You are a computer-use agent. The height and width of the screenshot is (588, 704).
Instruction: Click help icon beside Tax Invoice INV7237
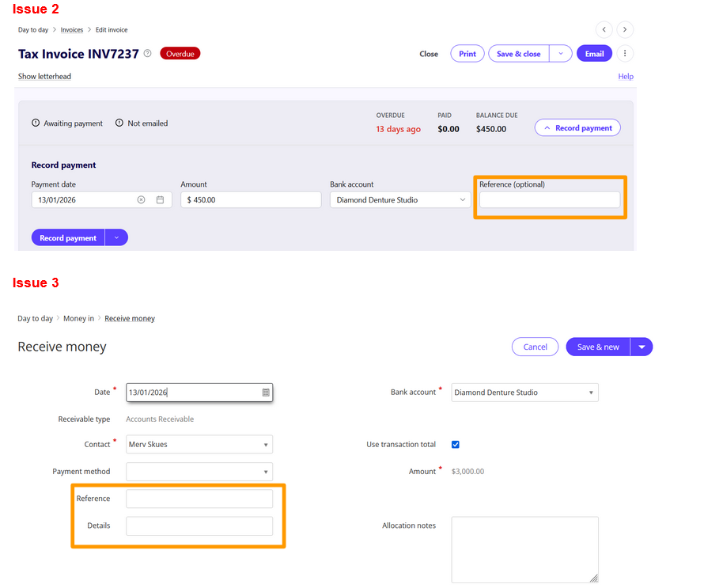pyautogui.click(x=147, y=54)
